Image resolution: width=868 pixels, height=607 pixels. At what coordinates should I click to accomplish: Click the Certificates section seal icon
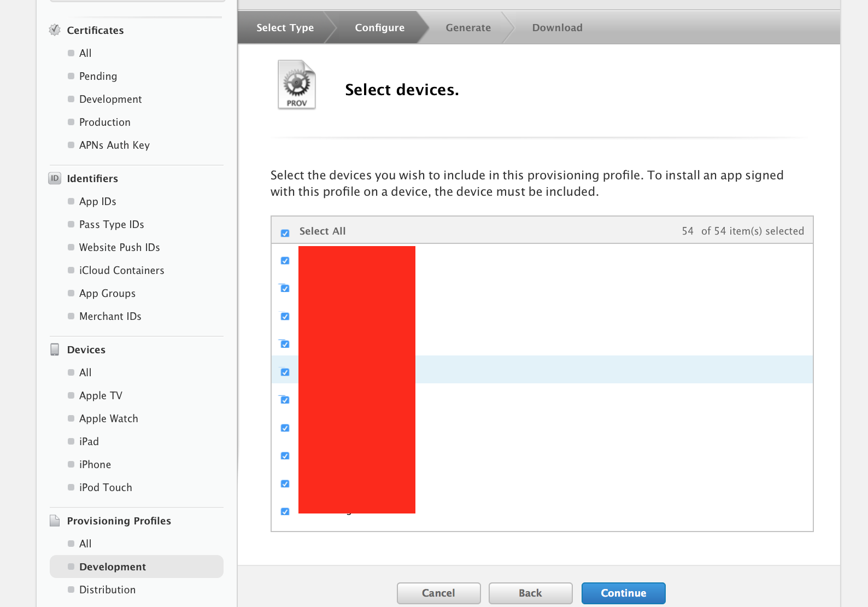[x=55, y=30]
